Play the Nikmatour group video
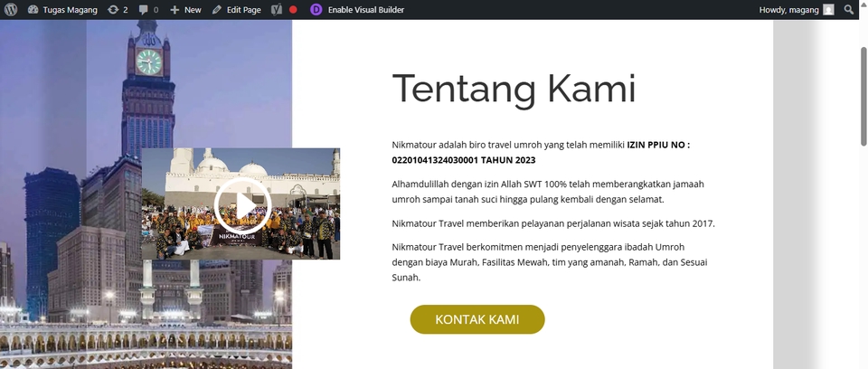The image size is (868, 369). pos(242,205)
